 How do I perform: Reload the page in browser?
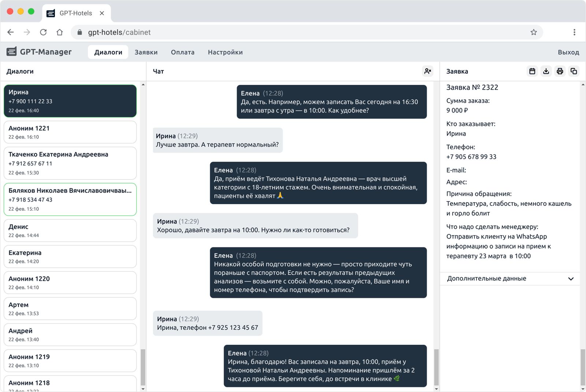click(x=43, y=32)
